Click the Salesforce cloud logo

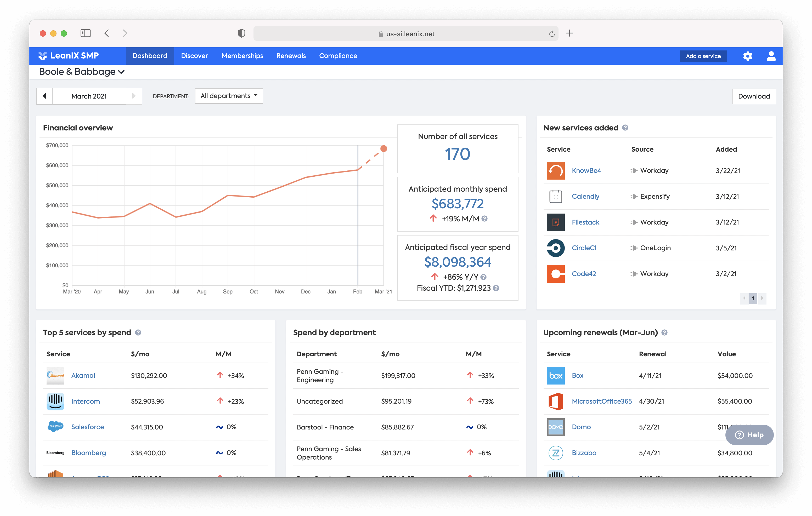55,427
